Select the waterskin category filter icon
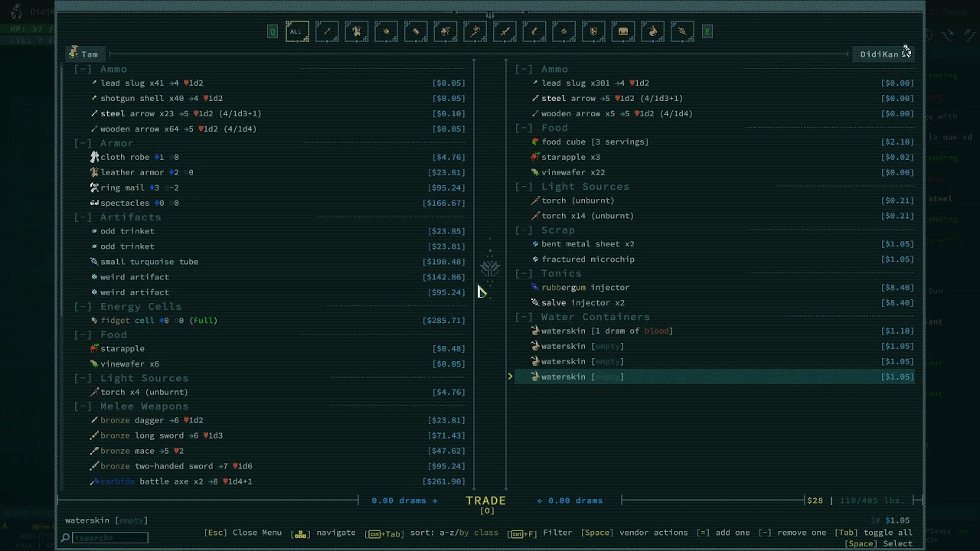The height and width of the screenshot is (551, 980). (653, 31)
